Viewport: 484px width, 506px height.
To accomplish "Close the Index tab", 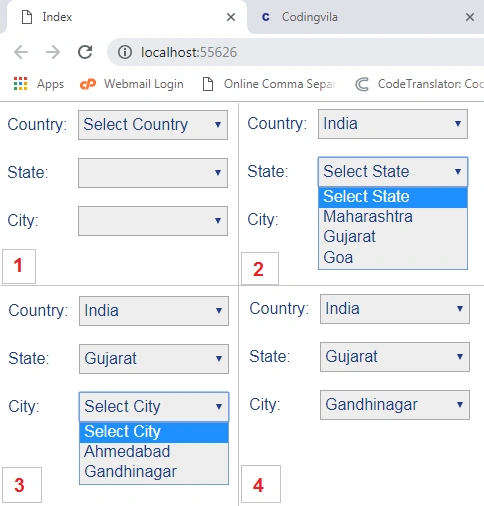I will tap(231, 17).
